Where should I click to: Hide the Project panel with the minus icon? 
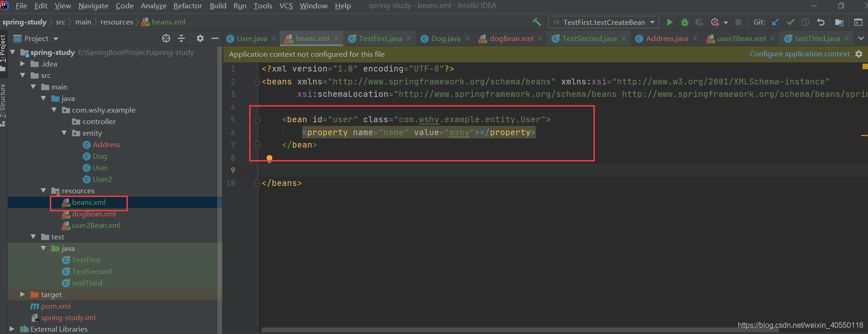click(x=215, y=38)
